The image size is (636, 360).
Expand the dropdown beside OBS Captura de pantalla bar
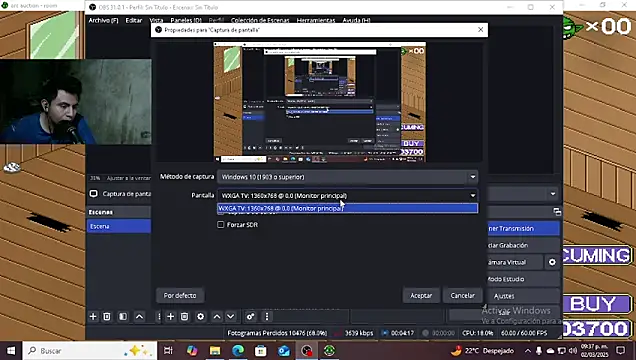[x=553, y=194]
